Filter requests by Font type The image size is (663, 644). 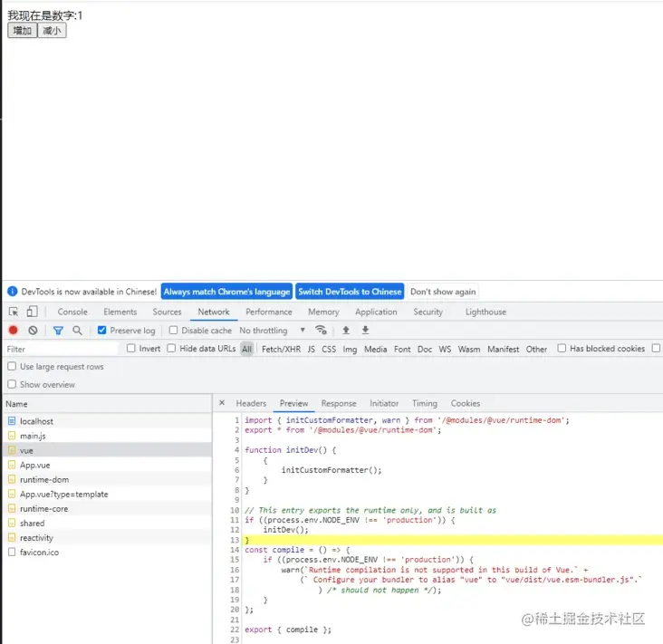pyautogui.click(x=402, y=350)
